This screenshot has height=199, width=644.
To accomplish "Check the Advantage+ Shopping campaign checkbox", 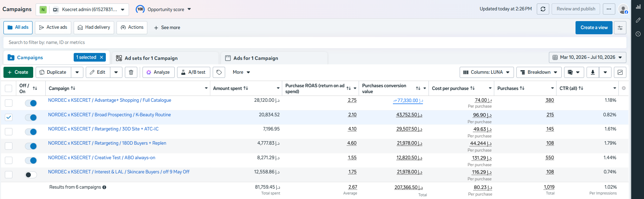I will (9, 103).
